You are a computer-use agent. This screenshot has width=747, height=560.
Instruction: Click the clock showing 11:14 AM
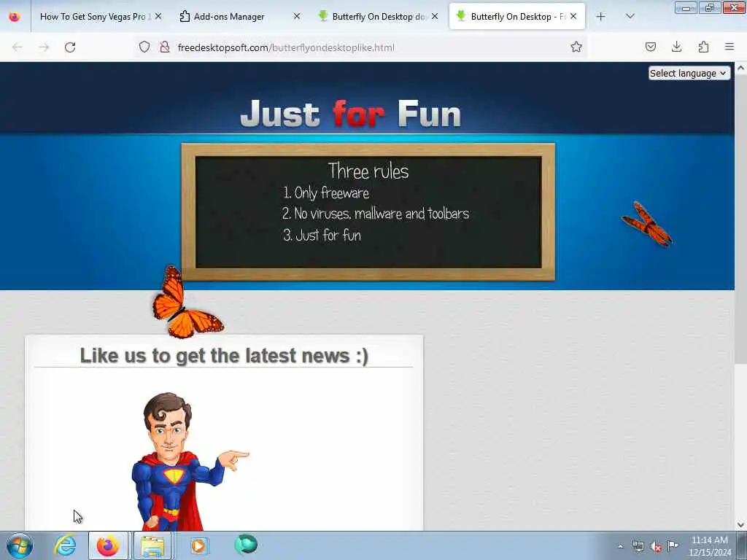[709, 546]
